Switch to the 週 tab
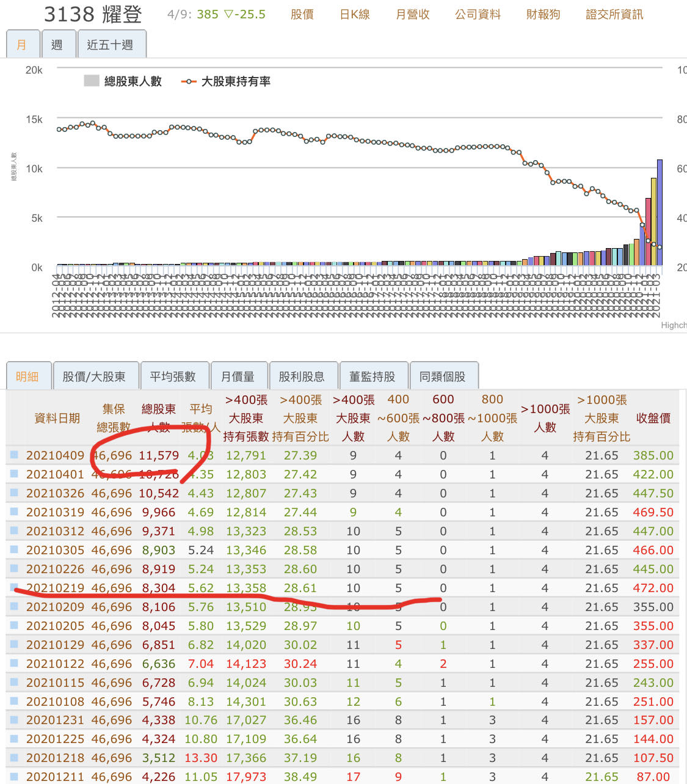The width and height of the screenshot is (687, 784). (x=57, y=45)
